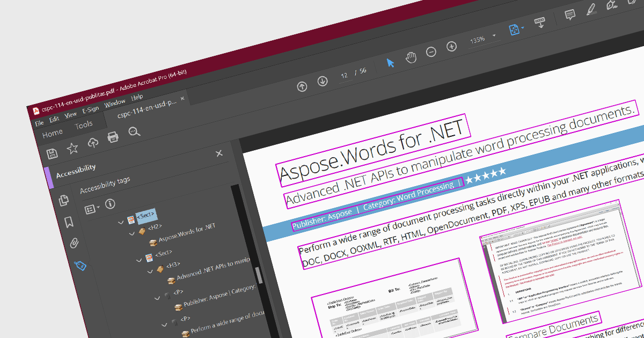Screen dimensions: 644x338
Task: Collapse the <P> tag above Publisher: Aspose
Action: tap(157, 297)
